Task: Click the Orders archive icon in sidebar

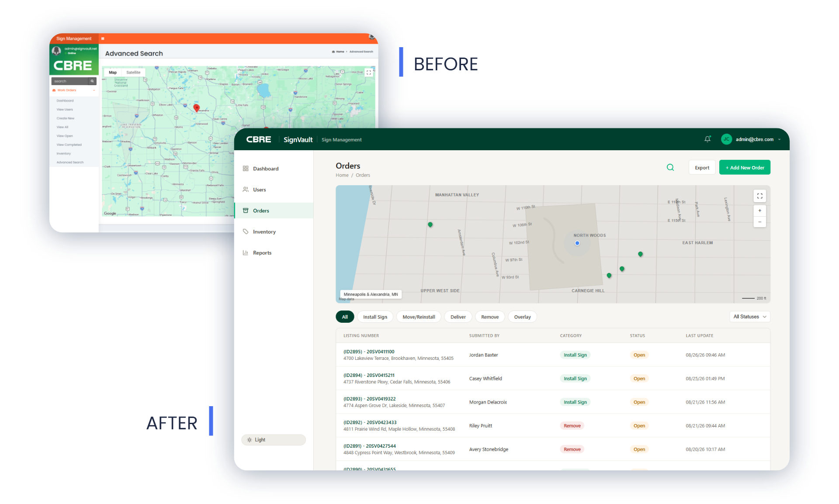Action: [246, 211]
